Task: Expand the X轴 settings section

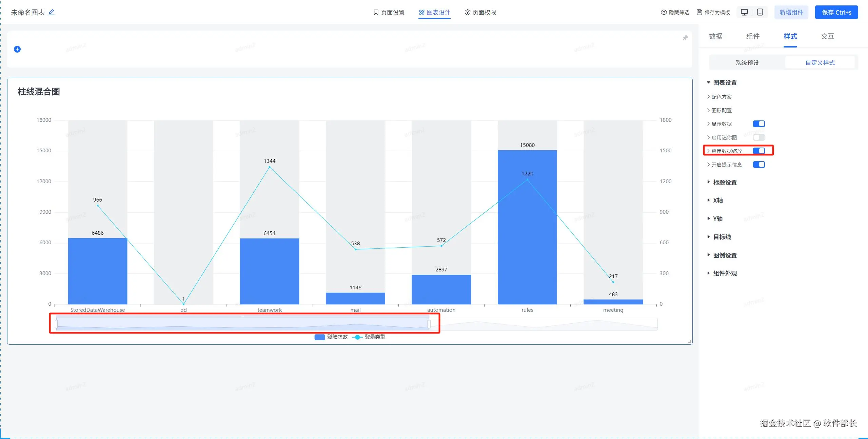Action: pos(717,200)
